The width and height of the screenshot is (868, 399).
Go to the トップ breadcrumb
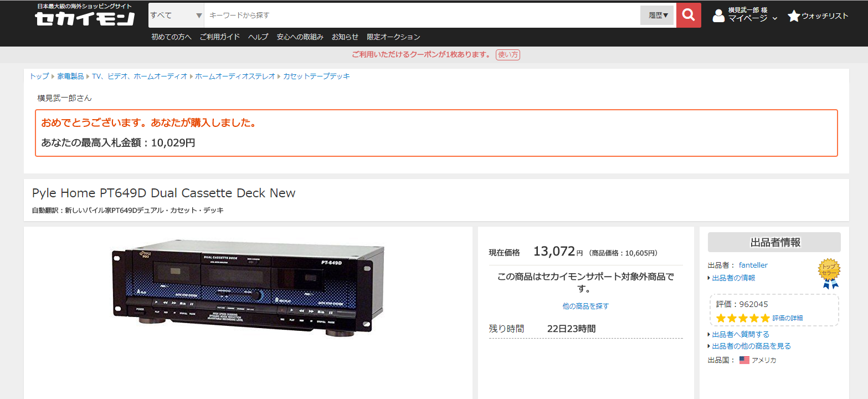[39, 76]
